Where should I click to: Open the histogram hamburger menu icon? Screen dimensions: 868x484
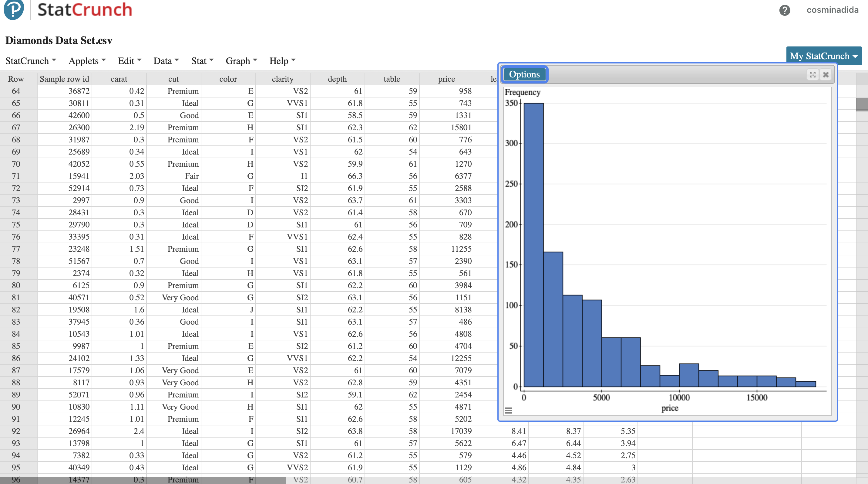(x=509, y=411)
